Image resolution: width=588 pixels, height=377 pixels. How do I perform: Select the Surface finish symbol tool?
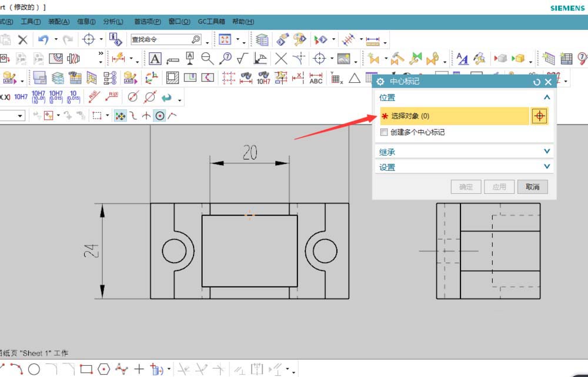click(x=243, y=58)
